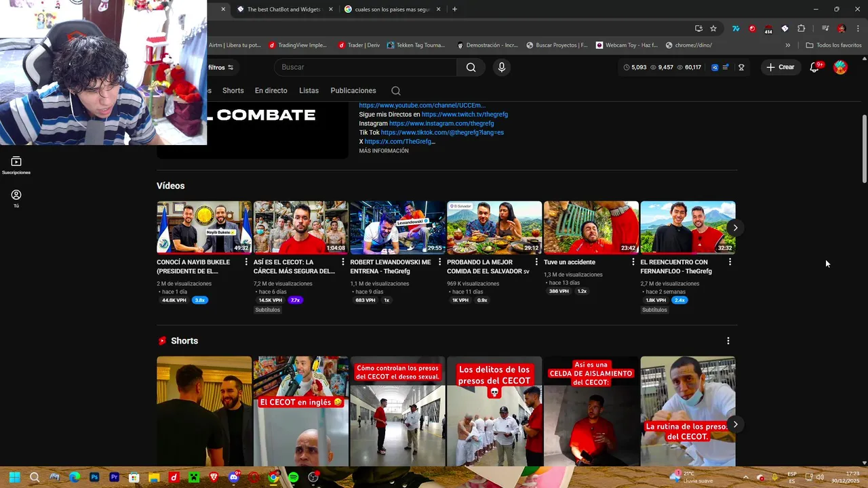
Task: Switch to Shorts channel tab
Action: pos(233,91)
